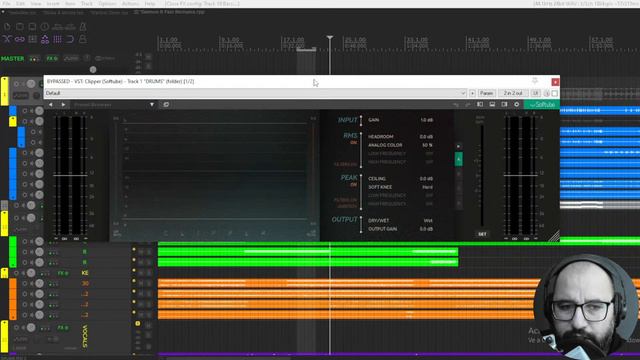The width and height of the screenshot is (640, 360).
Task: Go to next preset in Clipper
Action: click(x=63, y=105)
